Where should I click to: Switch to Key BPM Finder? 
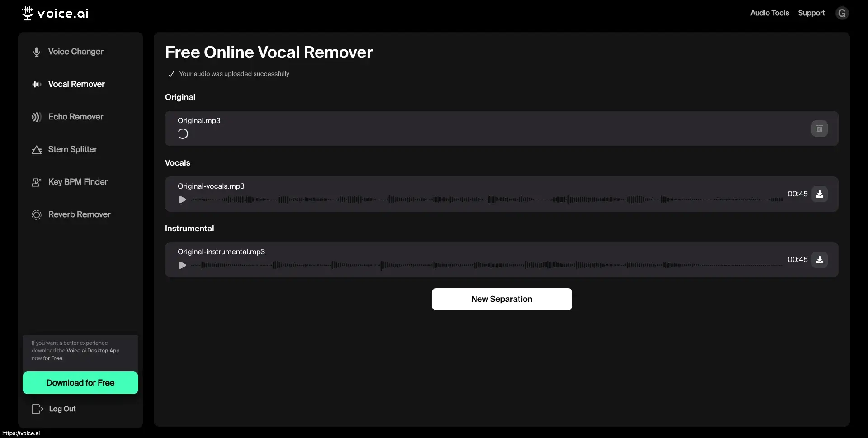tap(78, 182)
